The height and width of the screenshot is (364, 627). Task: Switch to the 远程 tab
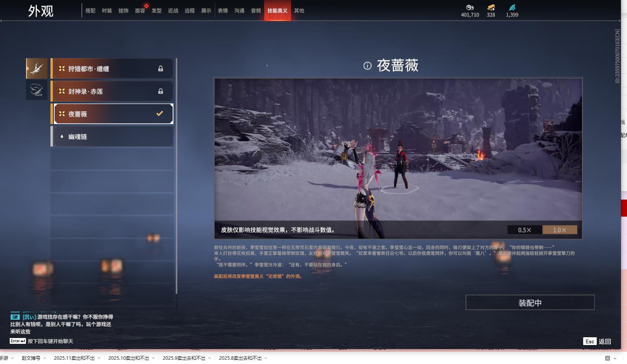click(190, 11)
